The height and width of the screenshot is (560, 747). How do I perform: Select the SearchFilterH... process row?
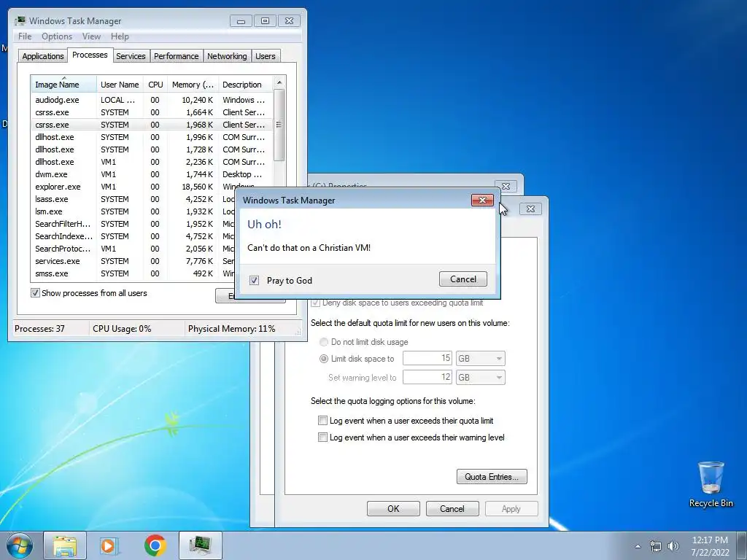pyautogui.click(x=133, y=224)
